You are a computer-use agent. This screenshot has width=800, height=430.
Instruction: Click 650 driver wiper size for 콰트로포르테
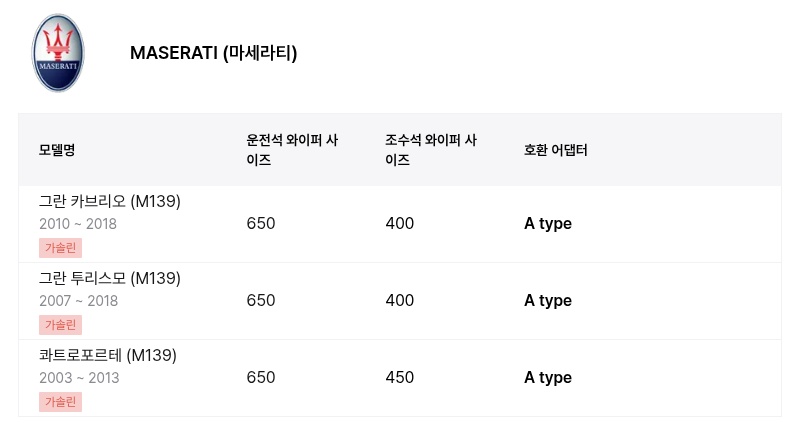click(x=261, y=377)
